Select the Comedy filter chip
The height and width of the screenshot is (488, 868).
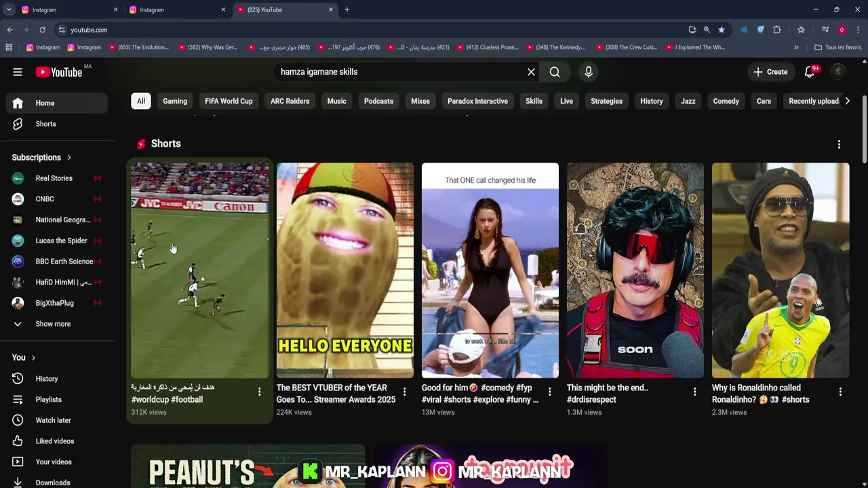pyautogui.click(x=726, y=101)
